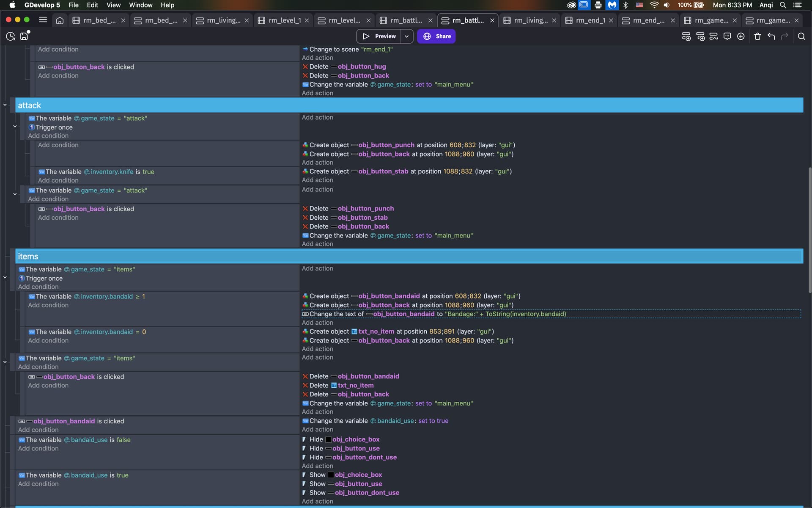This screenshot has width=812, height=508.
Task: Collapse the second game_state = "items" event
Action: pos(5,362)
